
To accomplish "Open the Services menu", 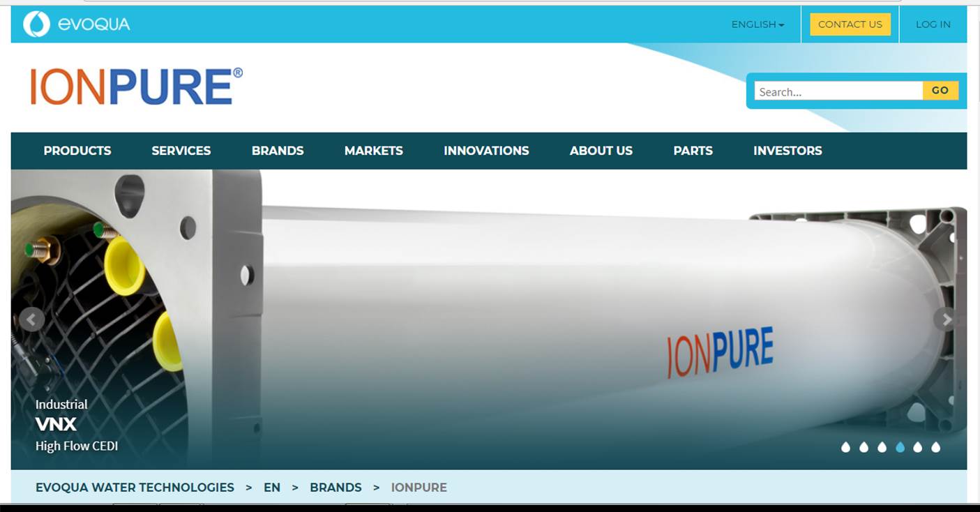I will click(x=181, y=151).
